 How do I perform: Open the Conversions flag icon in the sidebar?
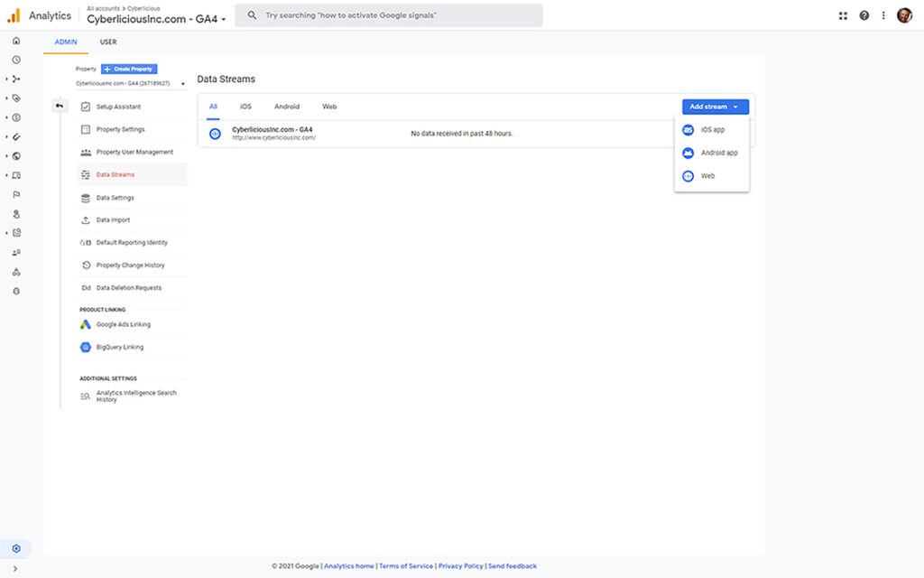[16, 195]
